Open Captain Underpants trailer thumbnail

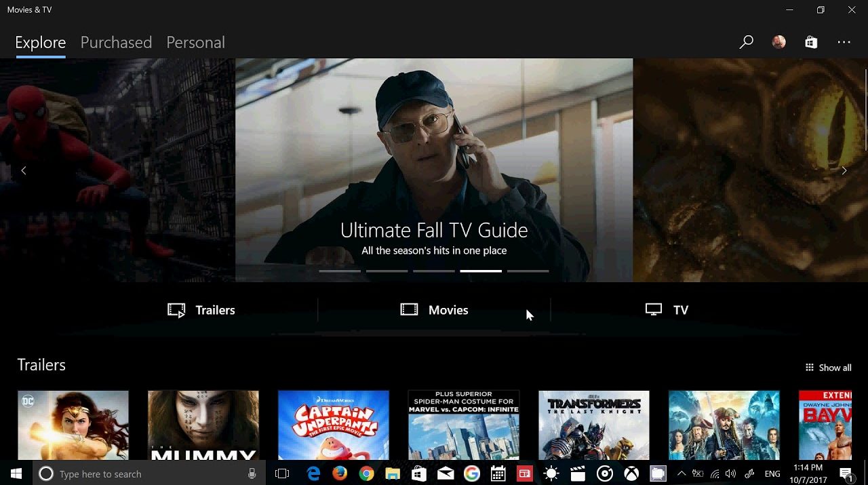(x=334, y=425)
